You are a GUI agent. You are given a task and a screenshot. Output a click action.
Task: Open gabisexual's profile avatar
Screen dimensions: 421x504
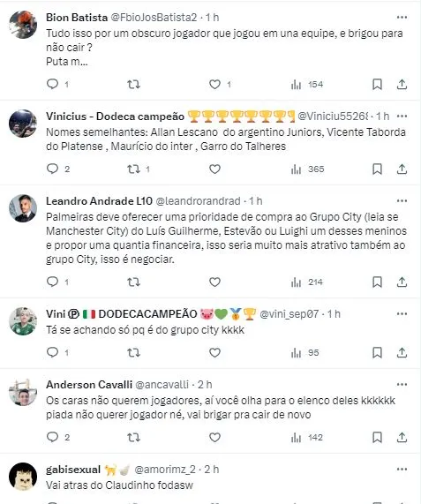pos(23,477)
